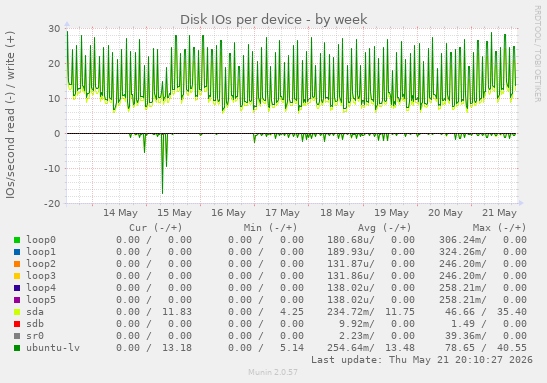Click the loop4 dark blue legend swatch
This screenshot has height=383, width=547.
click(17, 288)
